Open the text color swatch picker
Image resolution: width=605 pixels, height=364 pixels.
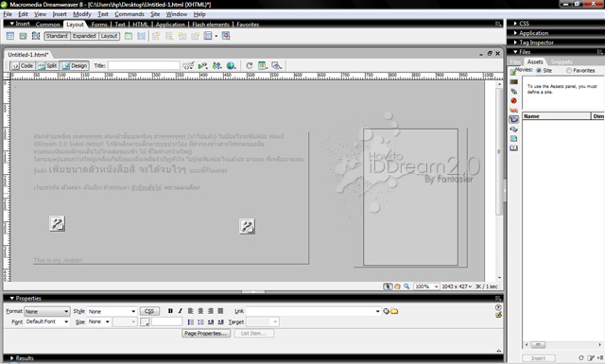(145, 321)
